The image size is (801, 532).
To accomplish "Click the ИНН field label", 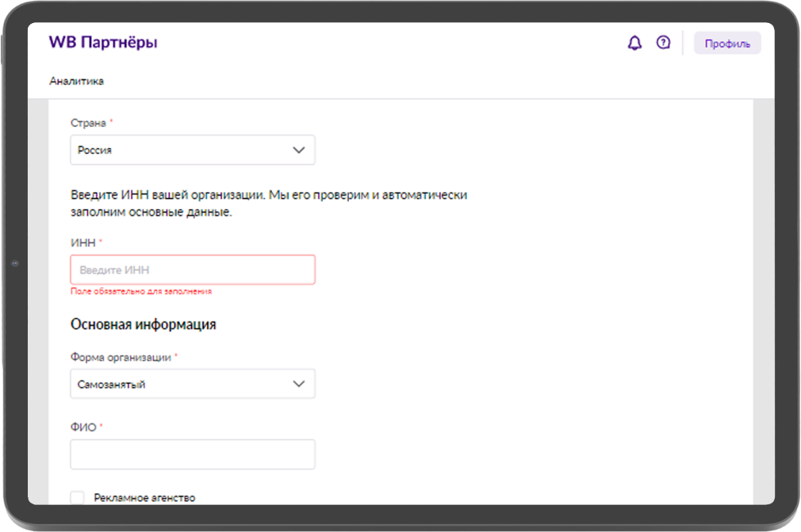I will coord(83,242).
